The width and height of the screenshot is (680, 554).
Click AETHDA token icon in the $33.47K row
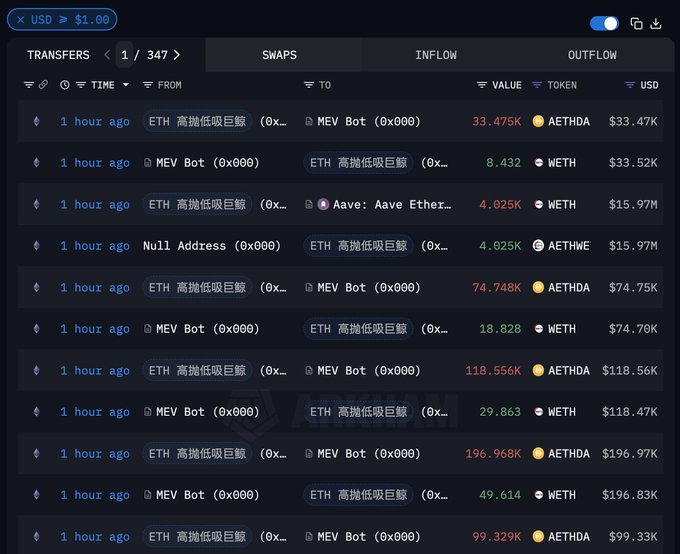[x=538, y=121]
